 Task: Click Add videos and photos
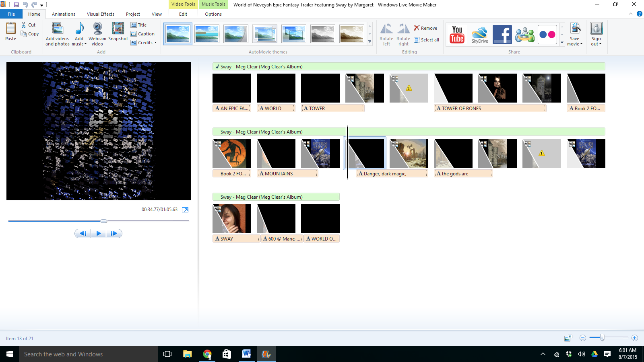[57, 34]
